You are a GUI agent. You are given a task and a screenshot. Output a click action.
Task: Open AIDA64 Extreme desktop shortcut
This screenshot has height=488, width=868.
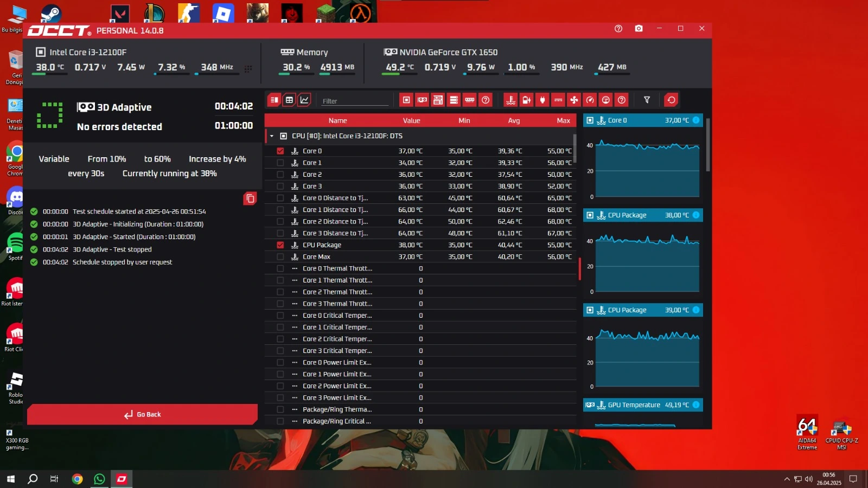[x=807, y=433]
